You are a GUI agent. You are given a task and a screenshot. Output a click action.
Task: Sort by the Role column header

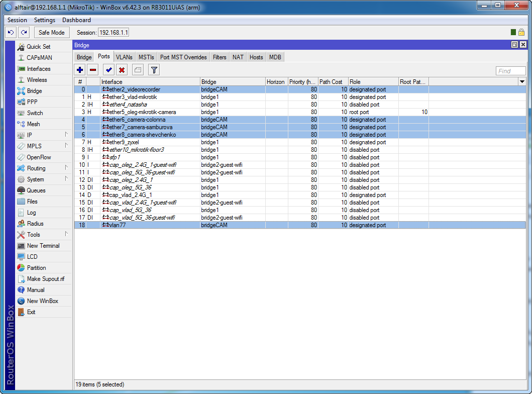coord(373,82)
